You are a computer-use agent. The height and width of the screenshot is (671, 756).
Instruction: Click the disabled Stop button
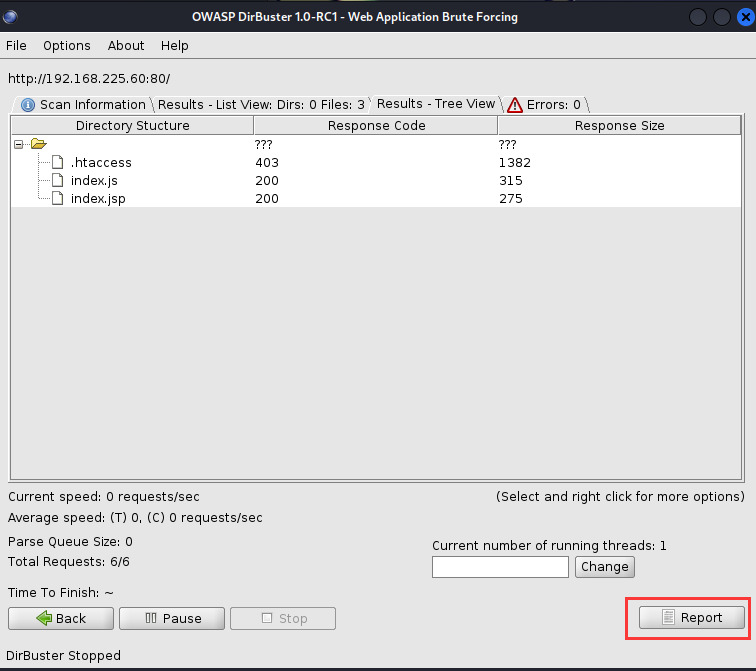283,618
